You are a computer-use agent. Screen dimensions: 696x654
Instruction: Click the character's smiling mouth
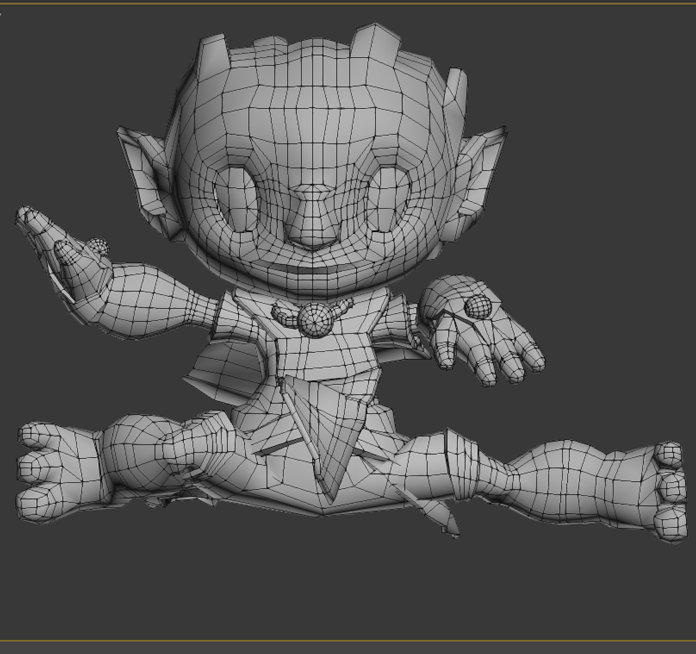[311, 271]
